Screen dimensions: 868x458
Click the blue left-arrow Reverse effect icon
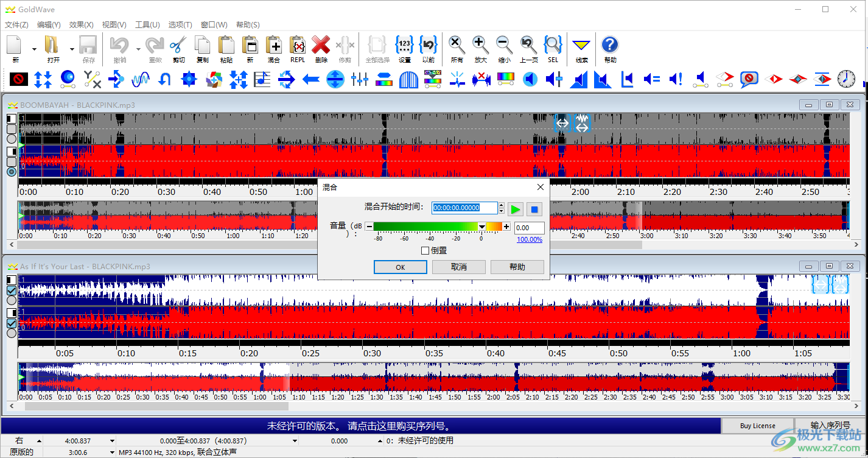pyautogui.click(x=311, y=79)
